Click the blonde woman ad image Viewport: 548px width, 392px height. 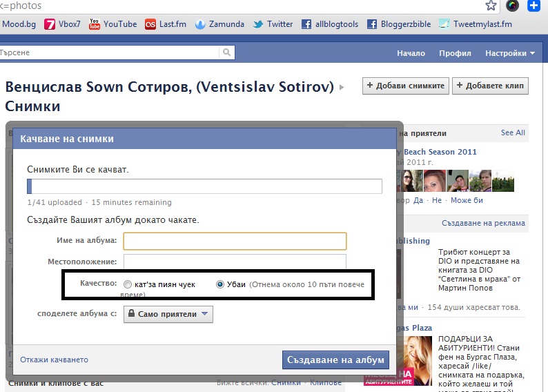[x=415, y=360]
